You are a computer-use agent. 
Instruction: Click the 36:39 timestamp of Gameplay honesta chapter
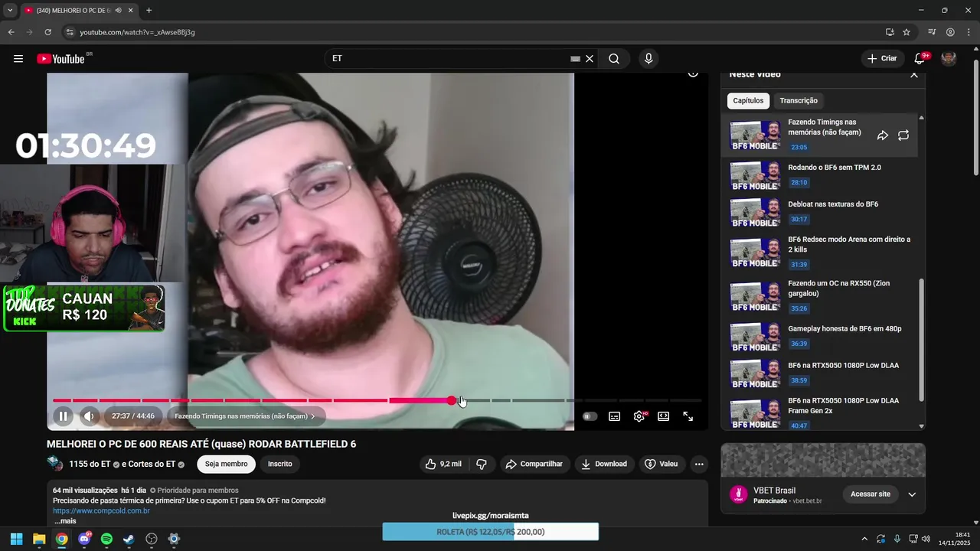click(x=799, y=344)
